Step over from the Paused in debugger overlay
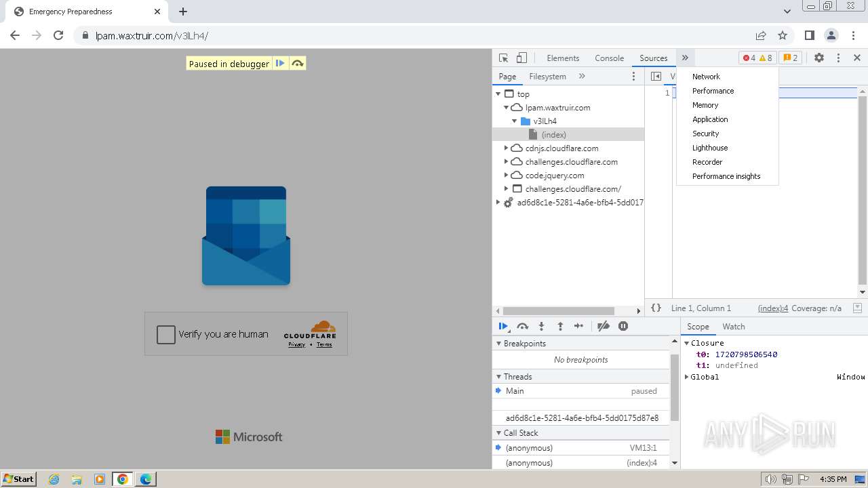 point(297,63)
